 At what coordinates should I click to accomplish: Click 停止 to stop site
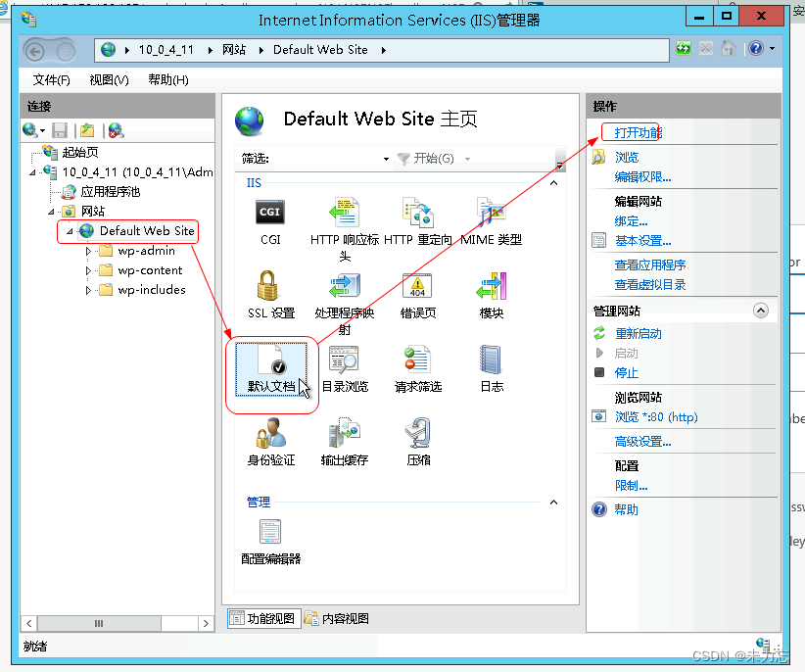tap(627, 372)
